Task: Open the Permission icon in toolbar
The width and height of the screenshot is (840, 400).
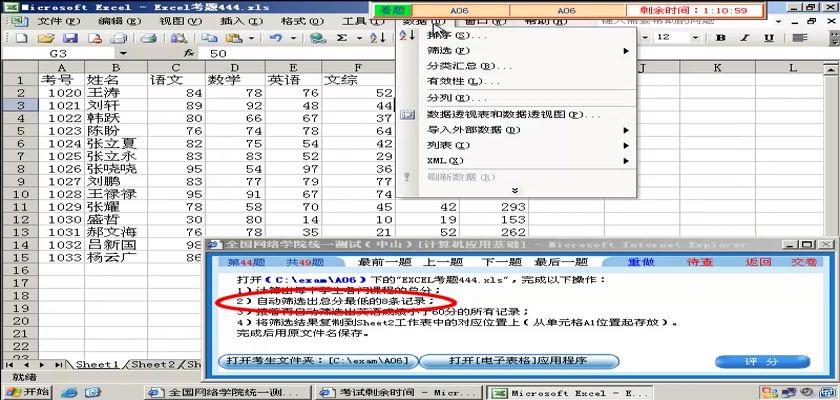Action: (x=95, y=38)
